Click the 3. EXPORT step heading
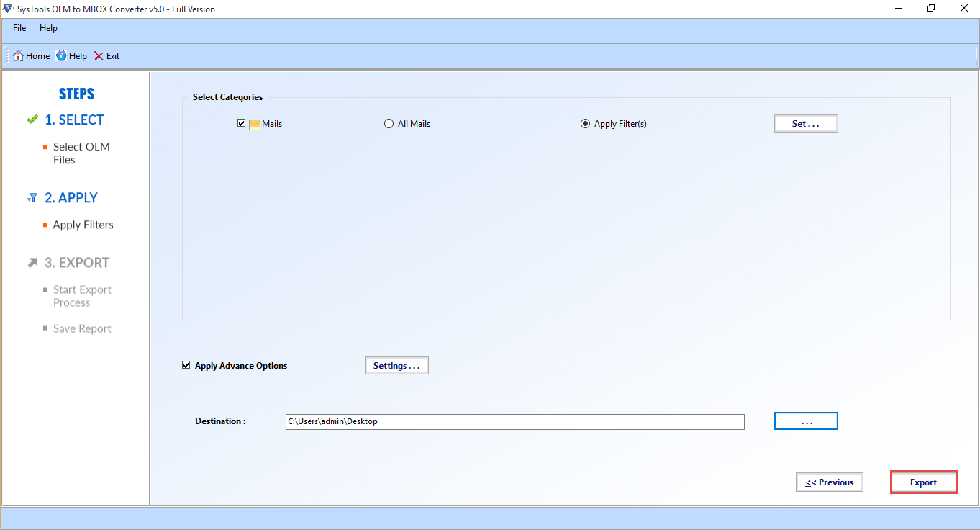This screenshot has width=980, height=530. coord(77,263)
